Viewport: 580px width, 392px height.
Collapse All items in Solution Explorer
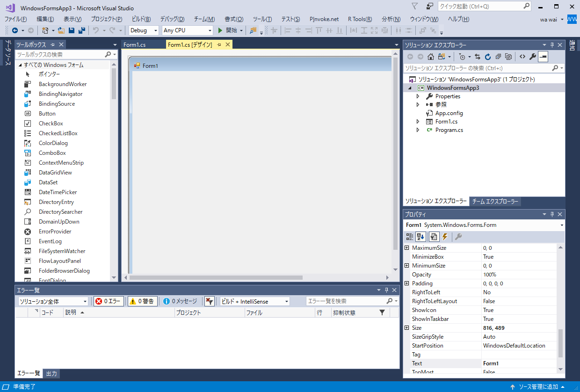[x=499, y=57]
